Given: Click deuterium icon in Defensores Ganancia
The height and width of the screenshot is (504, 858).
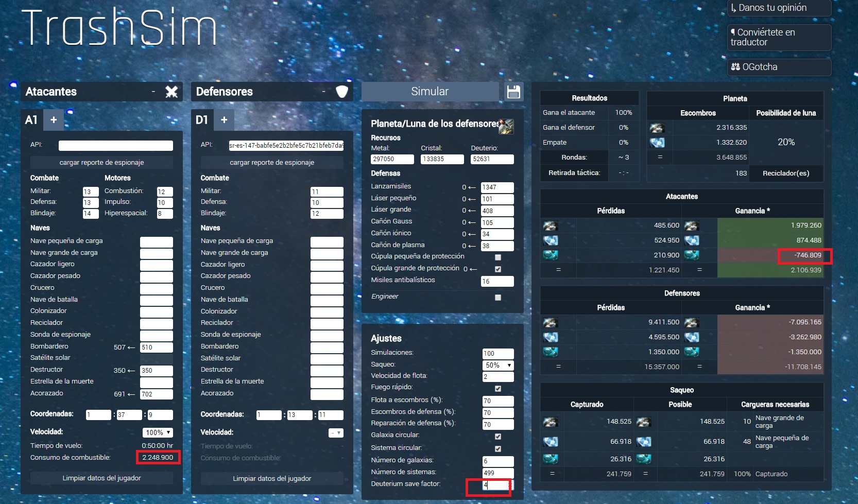Looking at the screenshot, I should (692, 352).
